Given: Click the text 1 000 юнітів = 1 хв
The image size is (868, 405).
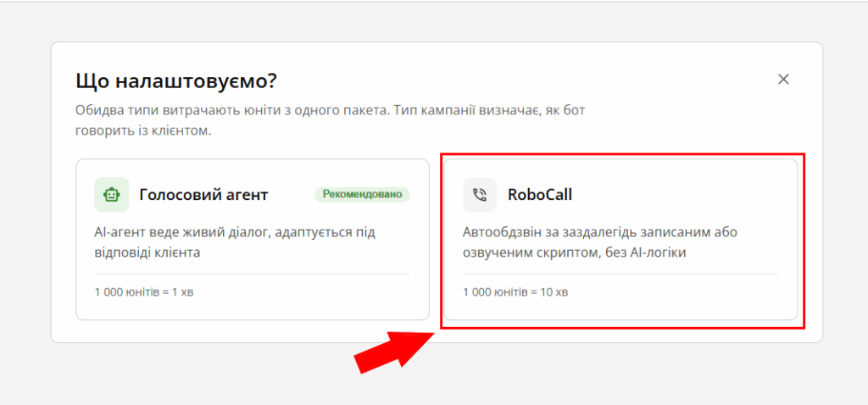Looking at the screenshot, I should [x=144, y=292].
